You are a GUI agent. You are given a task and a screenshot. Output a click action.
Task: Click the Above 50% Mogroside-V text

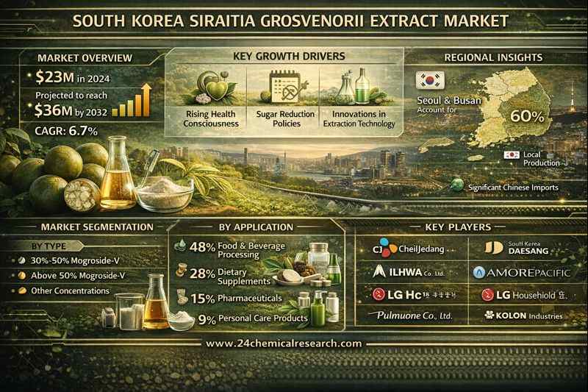(78, 276)
